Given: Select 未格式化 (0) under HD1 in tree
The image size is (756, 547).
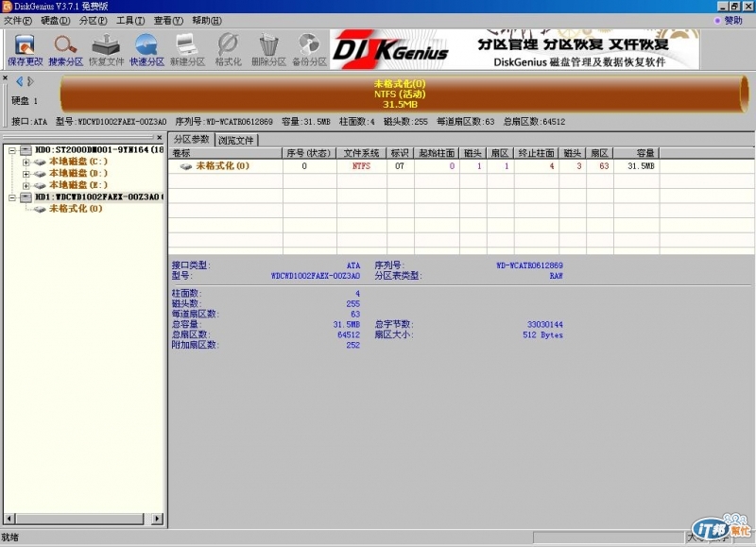Looking at the screenshot, I should tap(76, 209).
